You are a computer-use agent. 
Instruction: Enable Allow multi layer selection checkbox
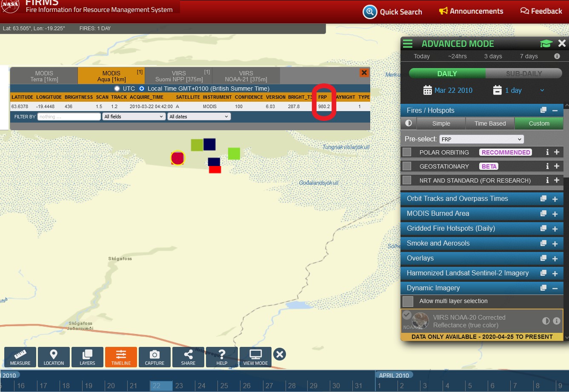(408, 301)
